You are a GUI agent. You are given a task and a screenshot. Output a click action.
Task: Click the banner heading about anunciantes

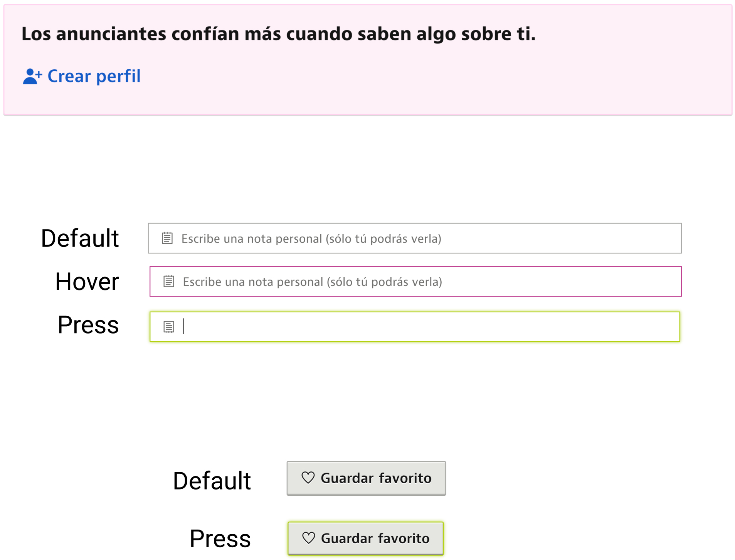[x=278, y=34]
